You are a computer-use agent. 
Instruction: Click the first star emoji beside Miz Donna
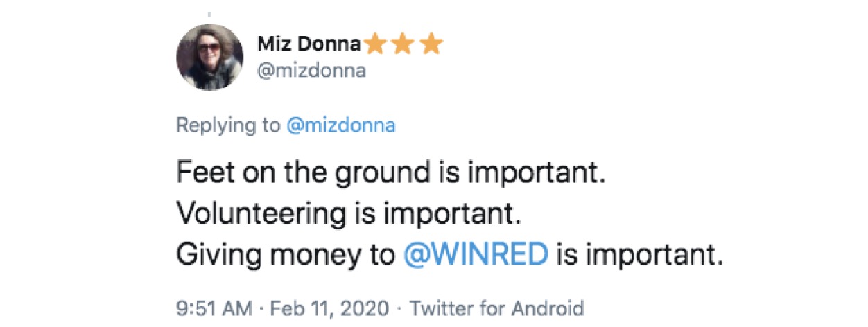point(376,44)
